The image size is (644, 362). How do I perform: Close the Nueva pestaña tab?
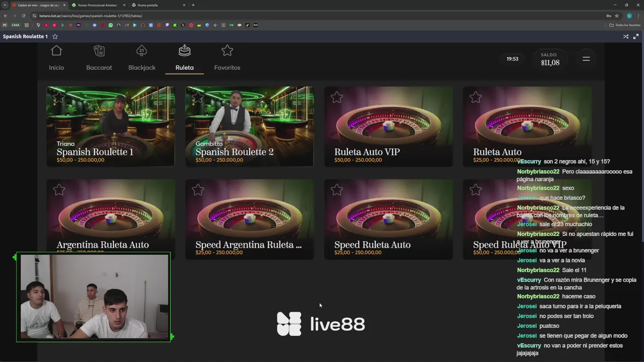click(184, 5)
